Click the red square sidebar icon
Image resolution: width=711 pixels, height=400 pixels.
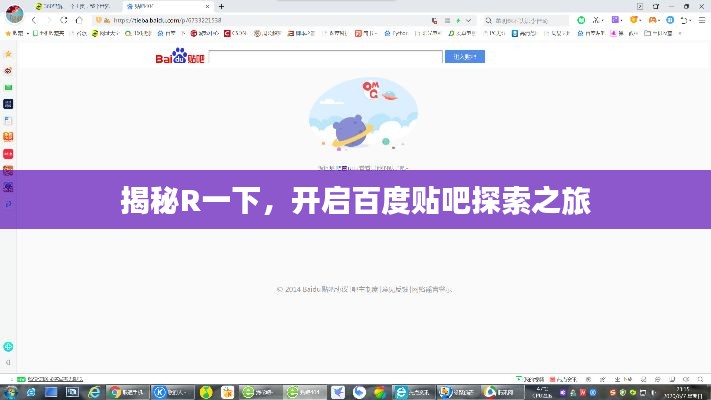pyautogui.click(x=8, y=154)
